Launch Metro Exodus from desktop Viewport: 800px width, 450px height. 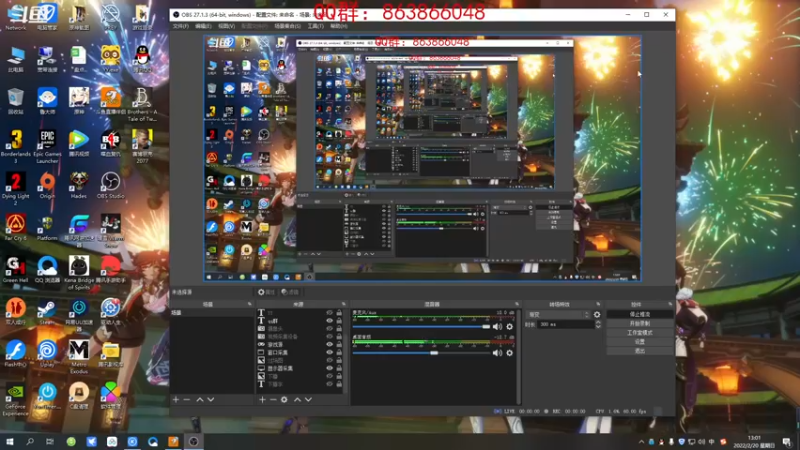pyautogui.click(x=79, y=357)
